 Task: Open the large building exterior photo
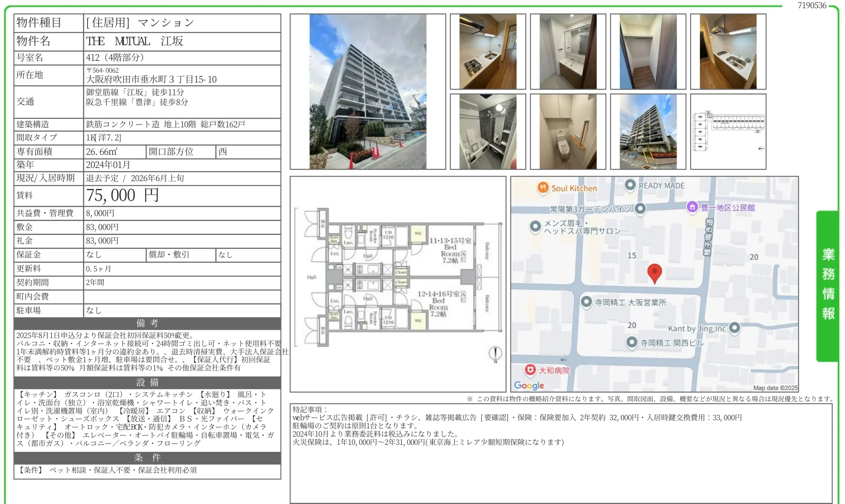click(367, 92)
